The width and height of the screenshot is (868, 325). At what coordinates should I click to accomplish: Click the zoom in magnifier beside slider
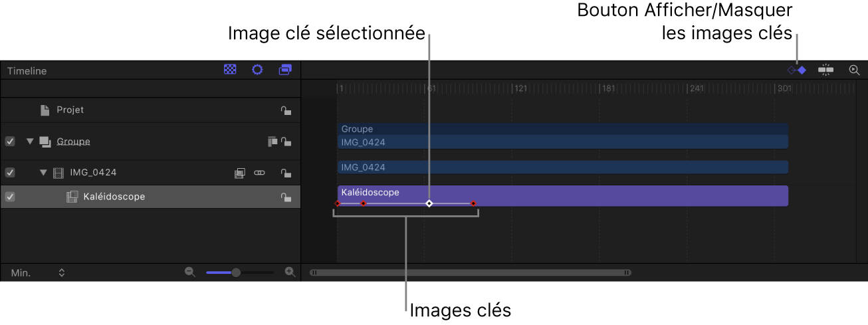(x=290, y=272)
